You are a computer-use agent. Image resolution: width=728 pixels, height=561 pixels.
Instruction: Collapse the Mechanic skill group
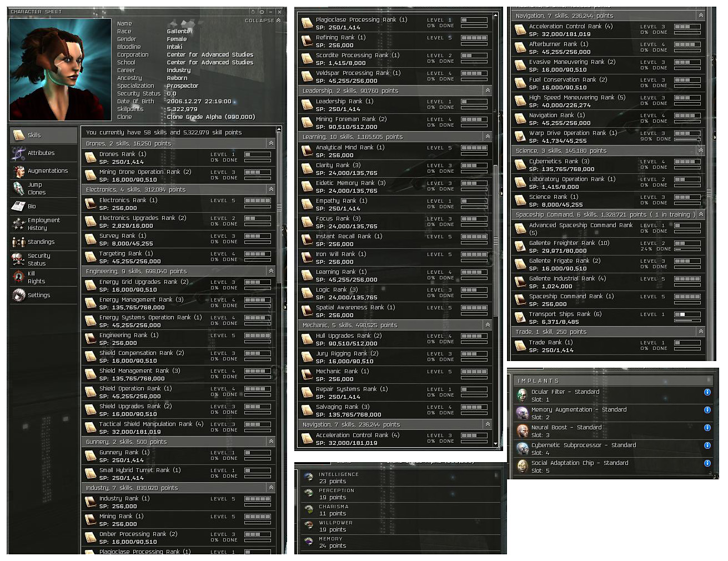(488, 325)
